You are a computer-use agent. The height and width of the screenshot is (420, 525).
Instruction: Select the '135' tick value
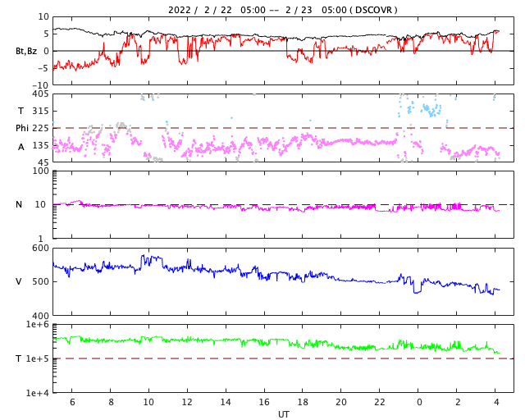[40, 146]
